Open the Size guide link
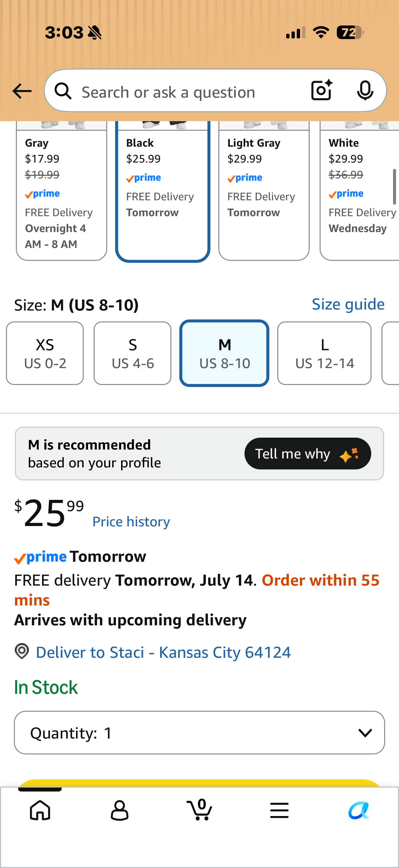399x868 pixels. [348, 304]
